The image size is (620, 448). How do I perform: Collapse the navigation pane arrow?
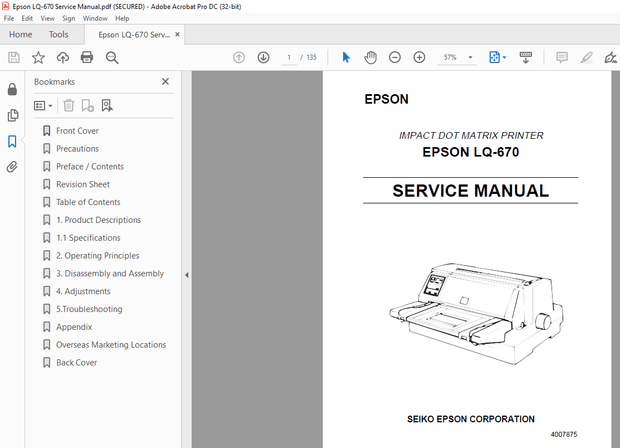pyautogui.click(x=187, y=275)
